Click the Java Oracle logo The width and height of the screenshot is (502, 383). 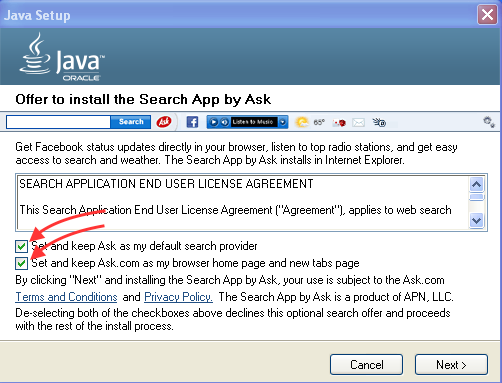tap(62, 57)
